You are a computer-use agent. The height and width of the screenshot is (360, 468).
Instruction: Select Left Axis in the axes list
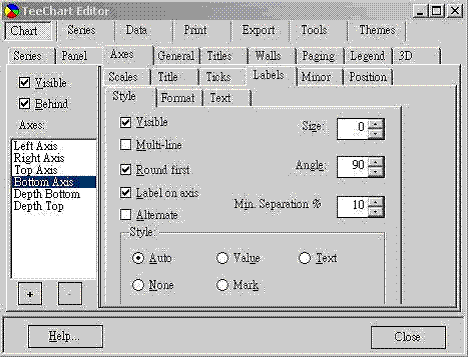(x=54, y=146)
